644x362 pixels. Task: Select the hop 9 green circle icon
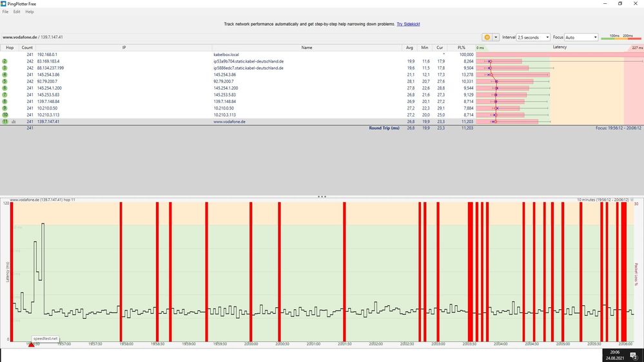(x=5, y=108)
